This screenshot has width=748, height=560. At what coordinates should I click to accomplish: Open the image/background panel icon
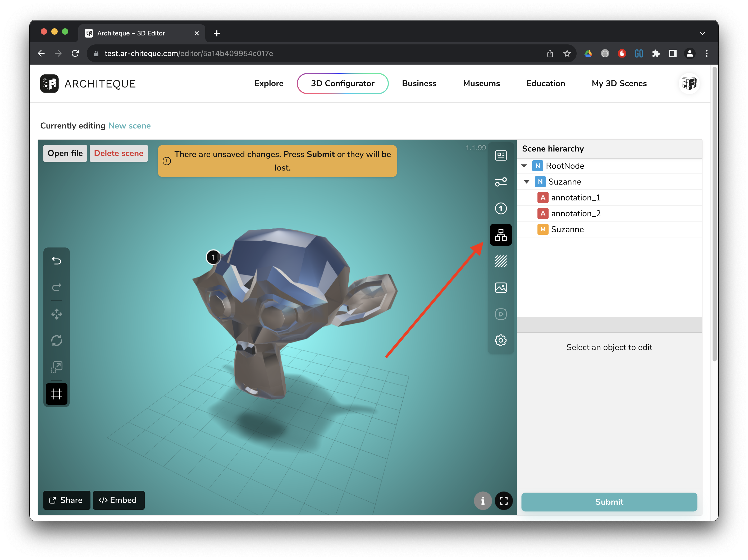tap(500, 288)
